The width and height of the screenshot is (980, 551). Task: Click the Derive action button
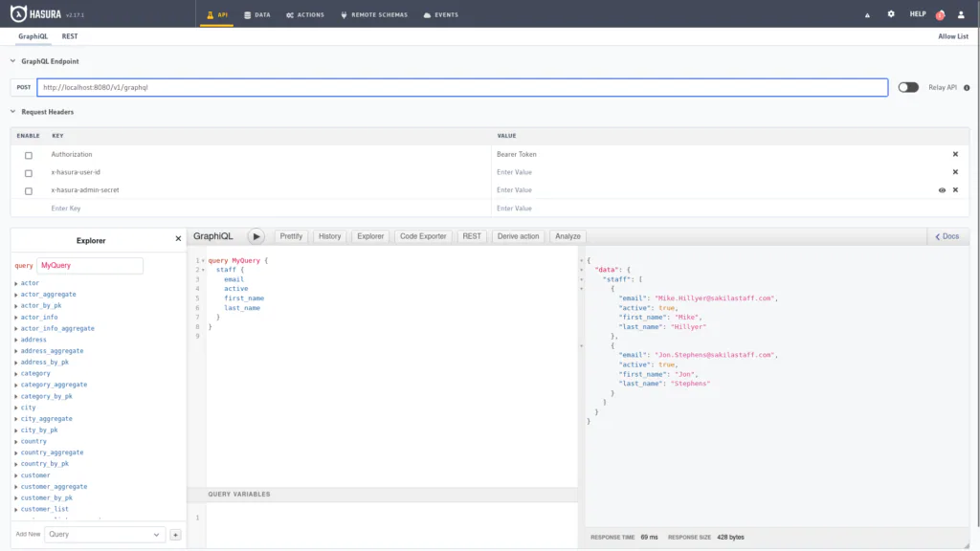click(518, 237)
